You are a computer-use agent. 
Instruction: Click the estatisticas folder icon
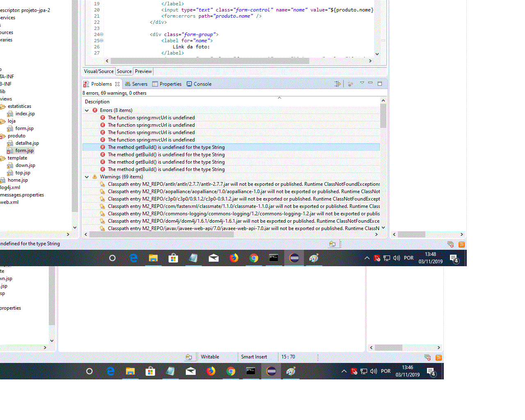coord(3,107)
